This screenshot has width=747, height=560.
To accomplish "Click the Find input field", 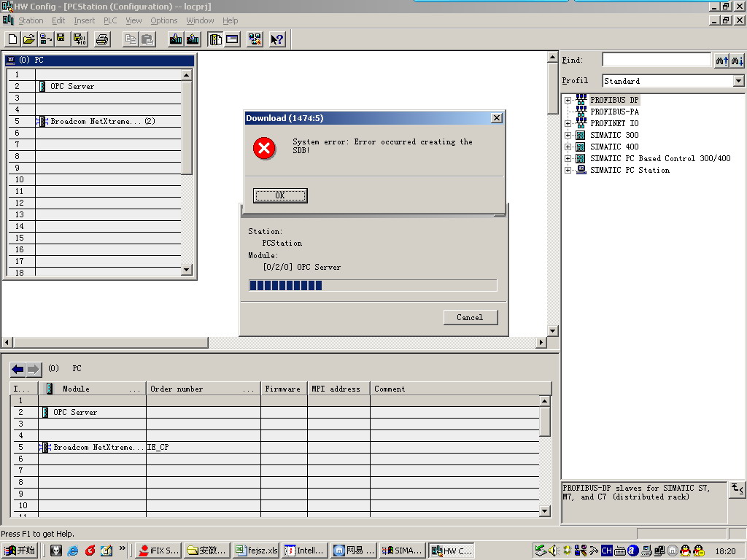I will tap(657, 60).
